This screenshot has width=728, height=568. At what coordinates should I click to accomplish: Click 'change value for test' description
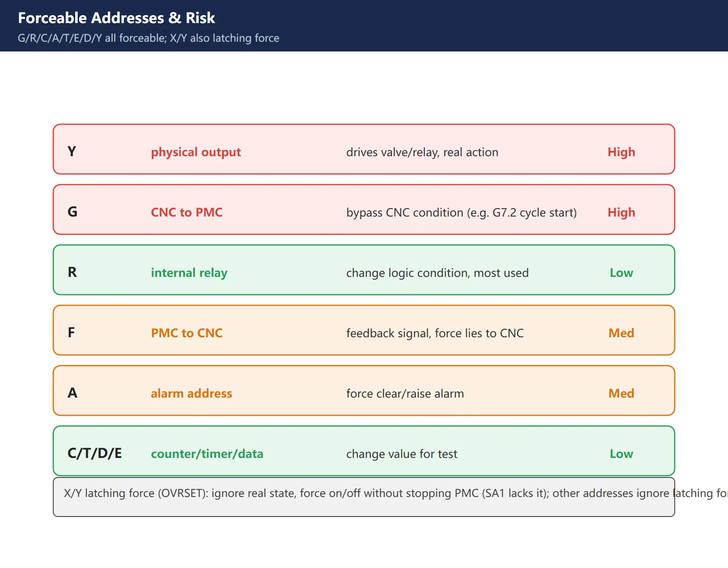[402, 454]
